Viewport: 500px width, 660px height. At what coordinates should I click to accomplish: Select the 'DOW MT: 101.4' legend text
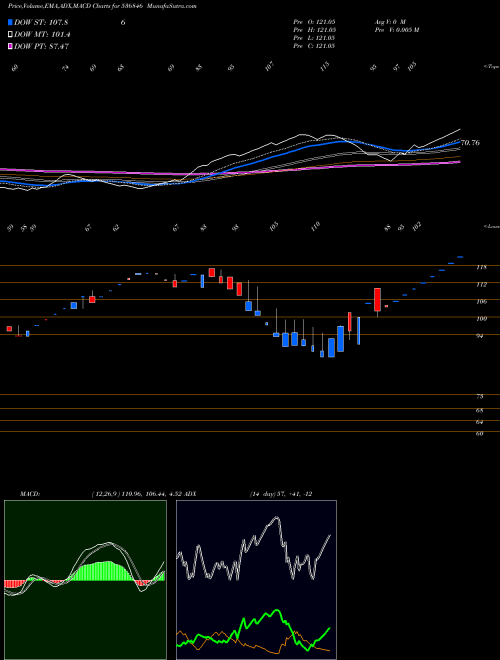click(42, 35)
